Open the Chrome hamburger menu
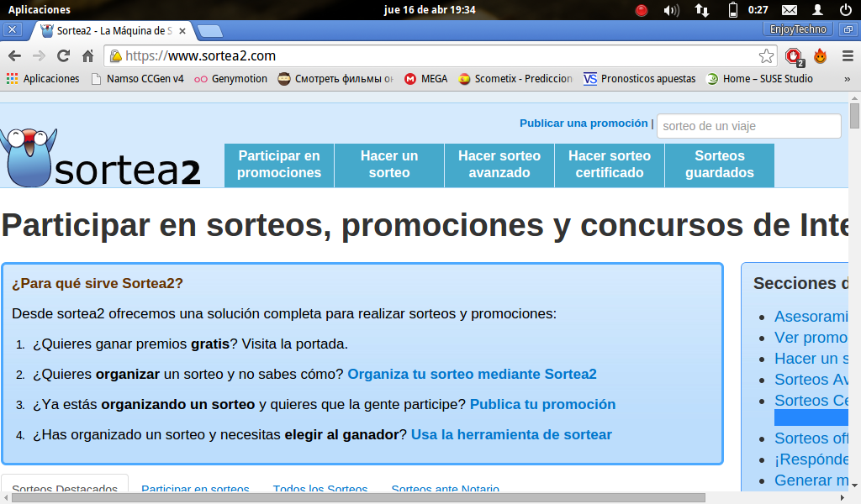The image size is (861, 504). [x=848, y=58]
